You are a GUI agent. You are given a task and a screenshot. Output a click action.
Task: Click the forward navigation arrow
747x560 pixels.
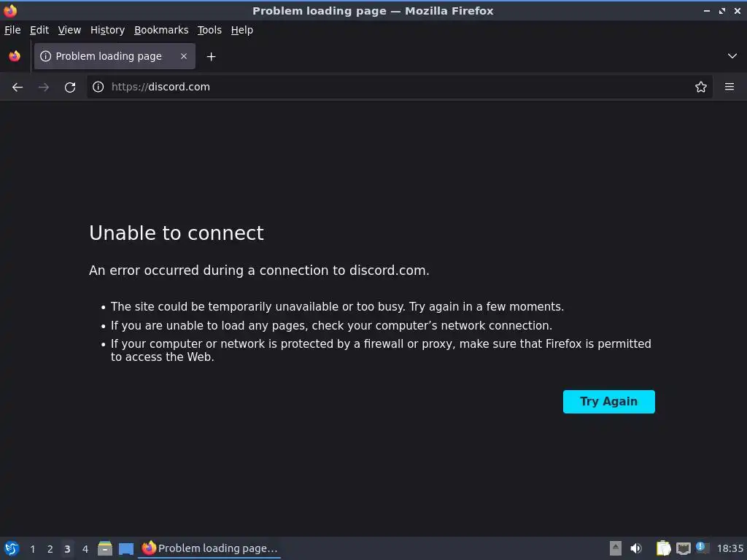tap(44, 87)
